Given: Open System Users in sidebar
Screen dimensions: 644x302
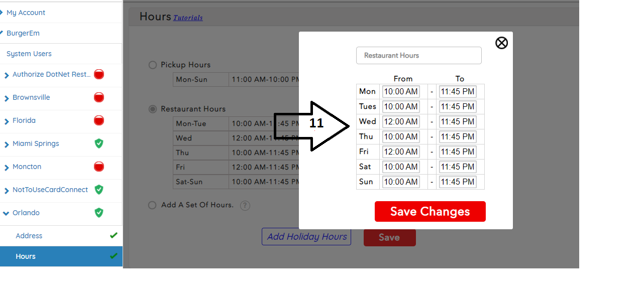Looking at the screenshot, I should (x=29, y=54).
